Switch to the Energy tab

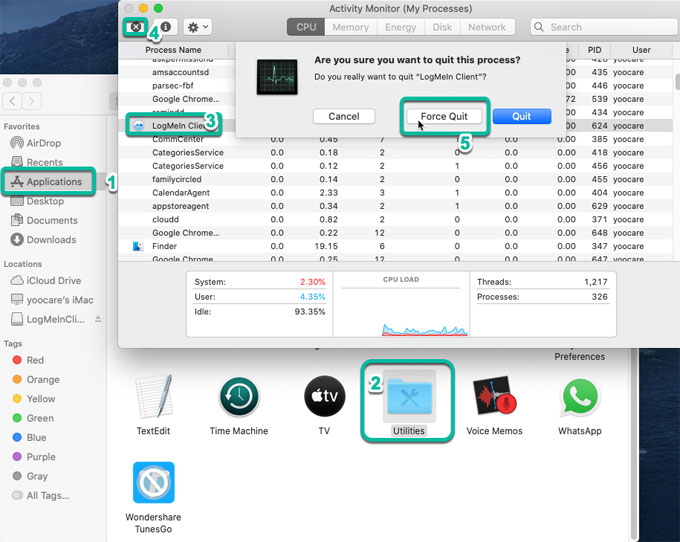(400, 27)
